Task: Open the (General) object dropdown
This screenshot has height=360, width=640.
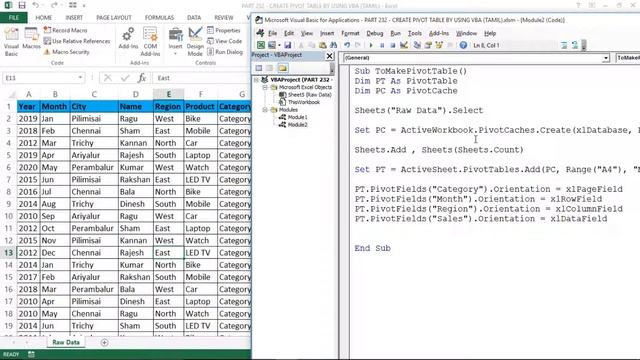Action: 606,58
